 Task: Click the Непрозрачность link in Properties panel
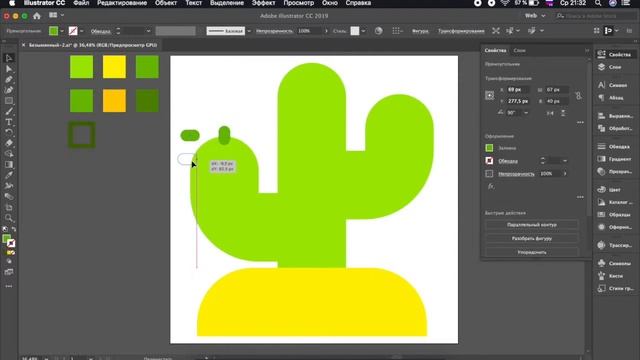pyautogui.click(x=516, y=174)
